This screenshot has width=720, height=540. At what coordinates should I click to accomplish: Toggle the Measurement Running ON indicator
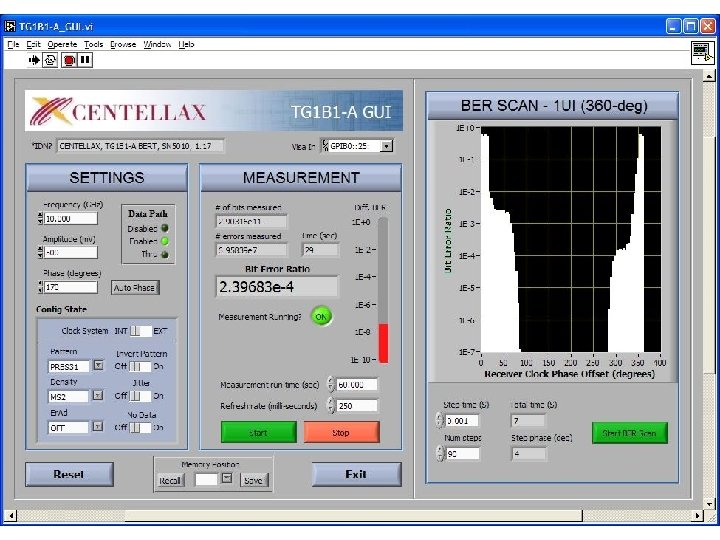pyautogui.click(x=321, y=316)
